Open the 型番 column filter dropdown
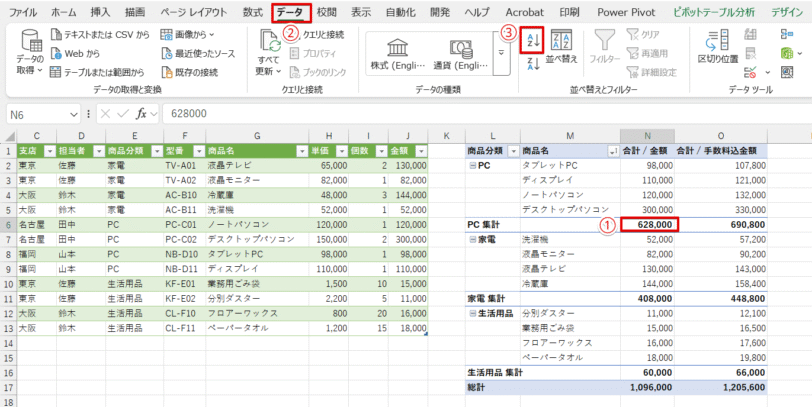Screen dimensions: 812x407 pos(199,151)
